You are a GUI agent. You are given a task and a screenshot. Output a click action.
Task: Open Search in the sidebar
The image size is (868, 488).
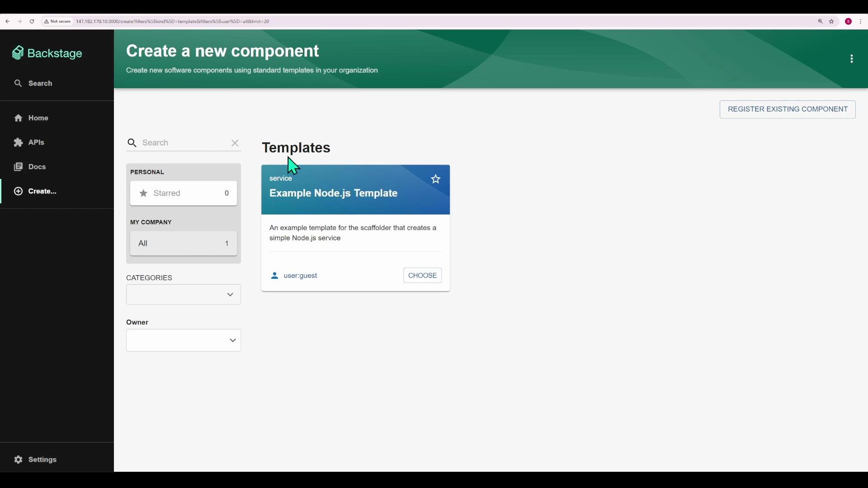pyautogui.click(x=33, y=83)
